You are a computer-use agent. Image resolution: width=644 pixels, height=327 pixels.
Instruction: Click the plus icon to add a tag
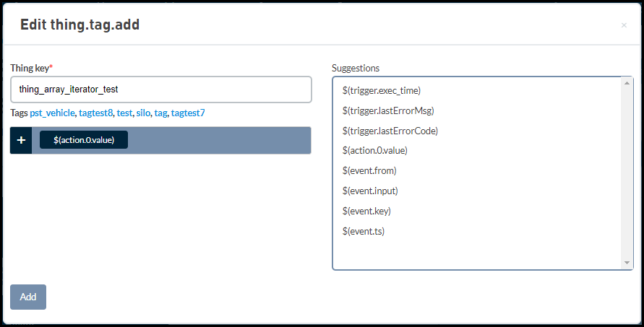pyautogui.click(x=21, y=140)
